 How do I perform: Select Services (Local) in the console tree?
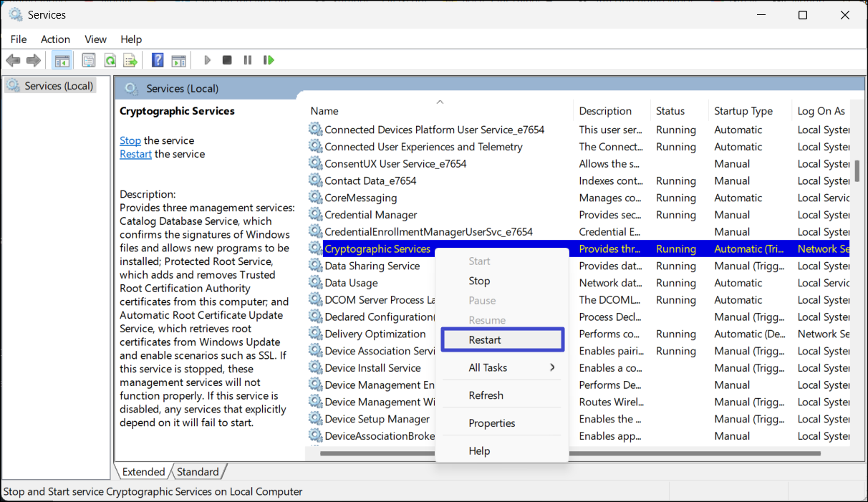tap(58, 86)
